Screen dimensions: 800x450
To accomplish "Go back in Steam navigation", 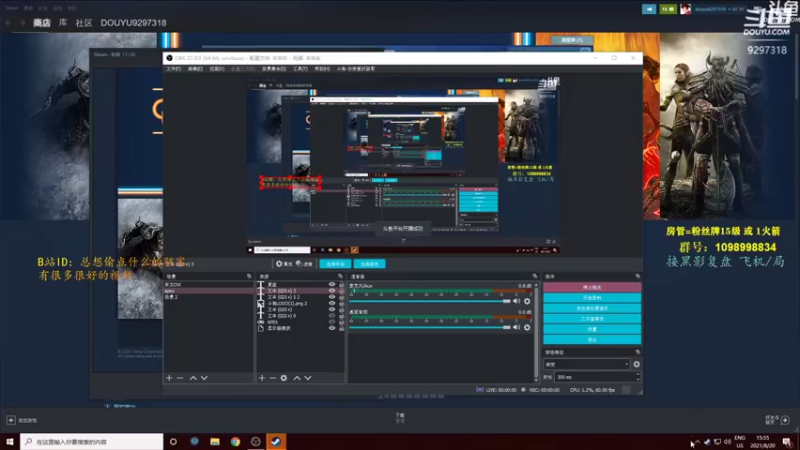I will coord(8,23).
